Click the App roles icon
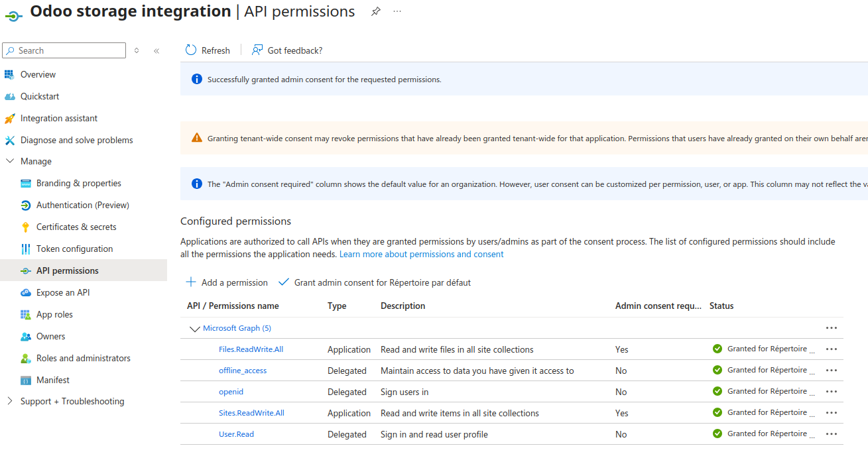Viewport: 868px width, 466px height. pyautogui.click(x=26, y=314)
